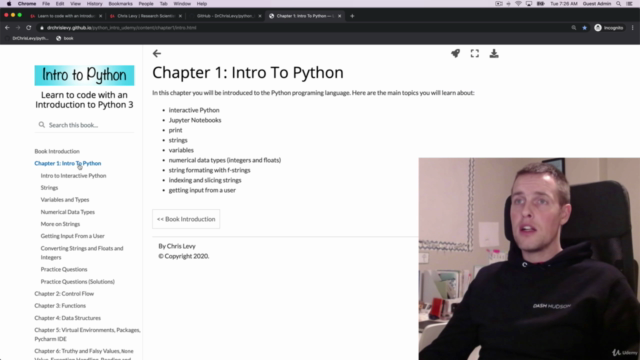Click the left arrow sidebar toggle icon
This screenshot has height=360, width=640.
(157, 53)
